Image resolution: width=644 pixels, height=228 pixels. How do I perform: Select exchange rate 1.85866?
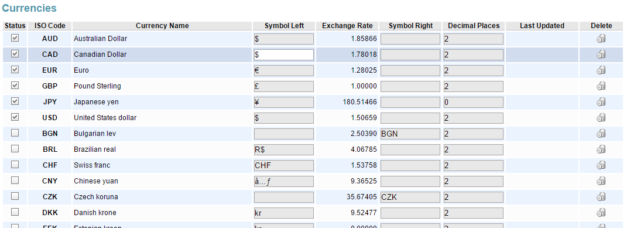[x=364, y=39]
